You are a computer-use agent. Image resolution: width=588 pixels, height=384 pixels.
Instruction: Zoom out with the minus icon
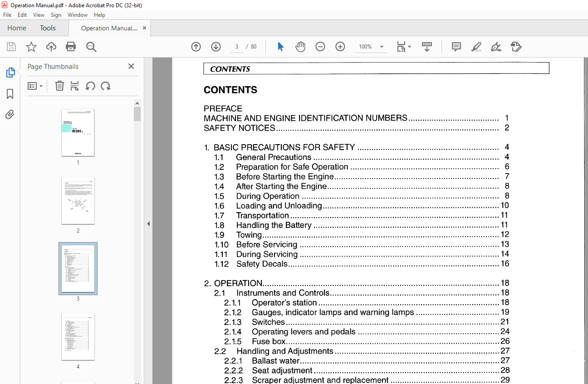click(320, 47)
